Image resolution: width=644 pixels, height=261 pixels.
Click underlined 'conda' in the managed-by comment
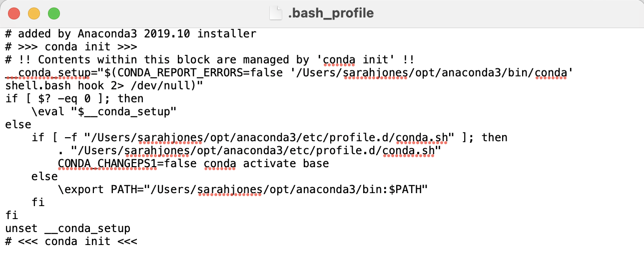(339, 60)
